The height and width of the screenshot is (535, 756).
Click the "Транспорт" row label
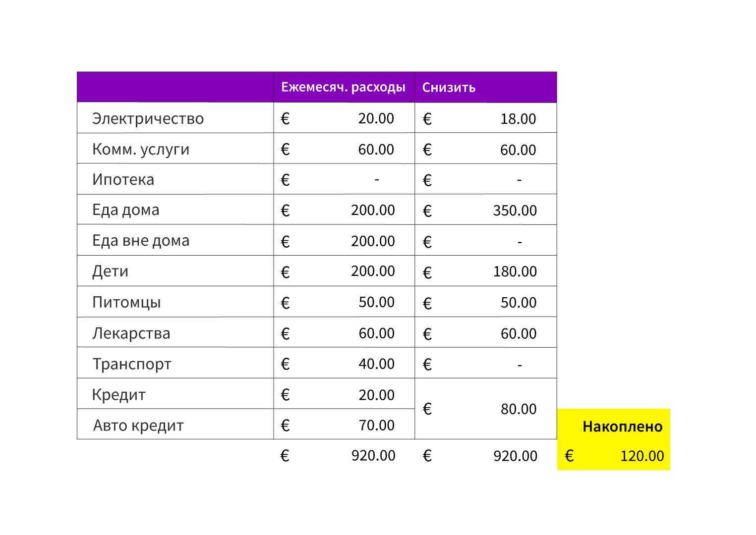(132, 364)
